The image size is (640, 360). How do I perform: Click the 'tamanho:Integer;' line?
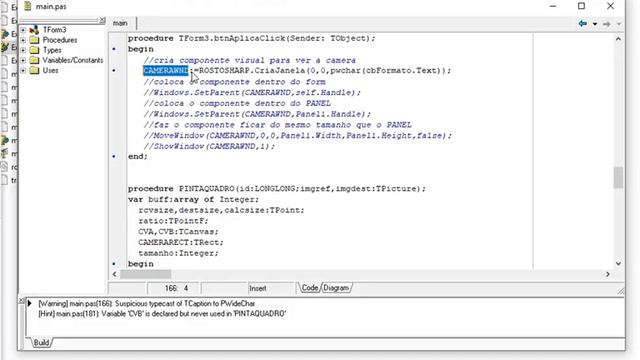(178, 253)
